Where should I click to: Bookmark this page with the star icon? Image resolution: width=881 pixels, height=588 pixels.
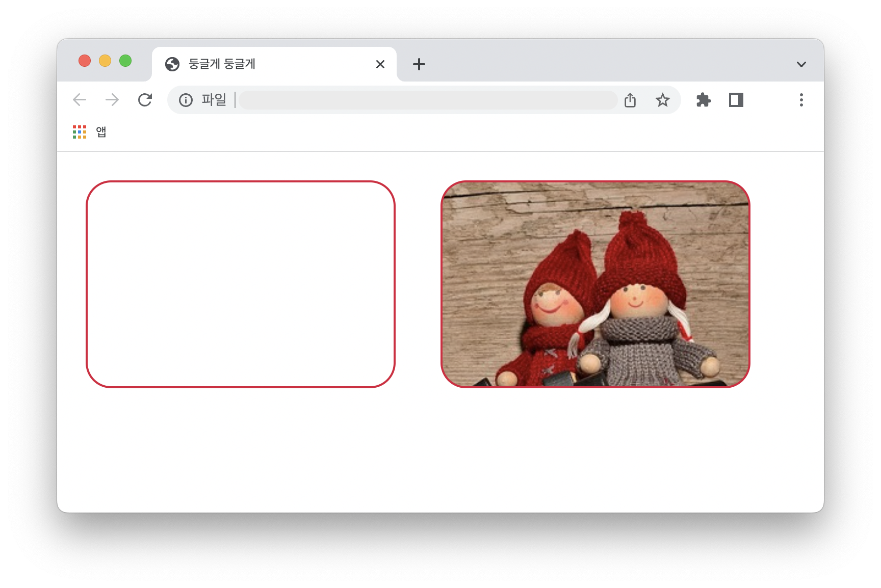coord(662,100)
